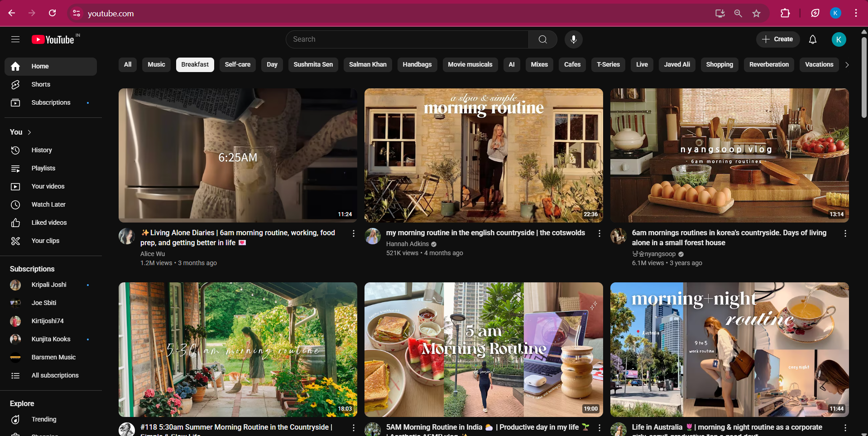Open Liked videos in the sidebar

[51, 223]
